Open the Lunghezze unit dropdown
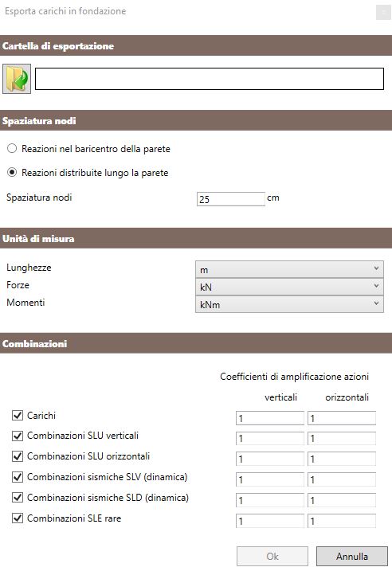The image size is (392, 571). (x=289, y=269)
